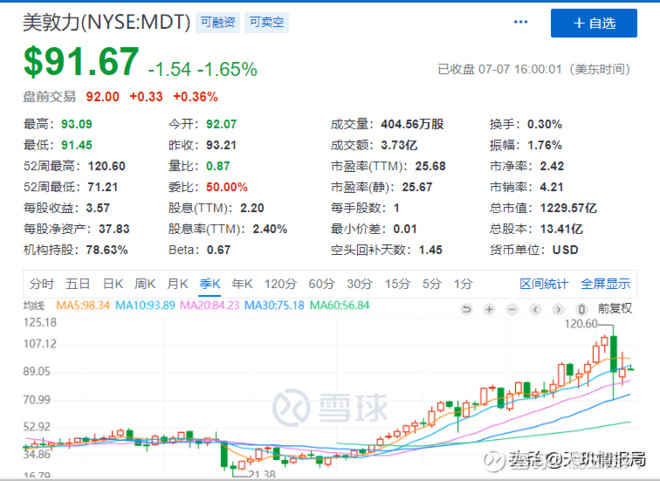Click the 可卖空 tag
The image size is (660, 481).
(266, 22)
